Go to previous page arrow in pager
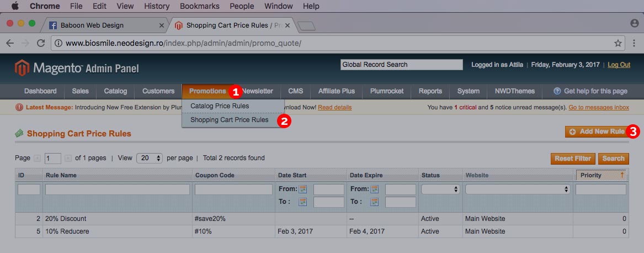The width and height of the screenshot is (644, 253). (x=37, y=158)
